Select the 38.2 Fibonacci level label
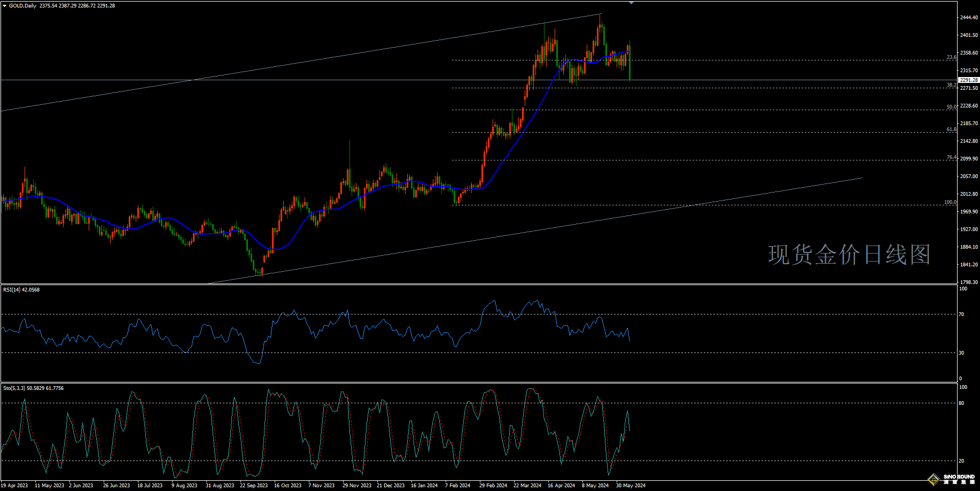The height and width of the screenshot is (491, 980). [x=951, y=85]
